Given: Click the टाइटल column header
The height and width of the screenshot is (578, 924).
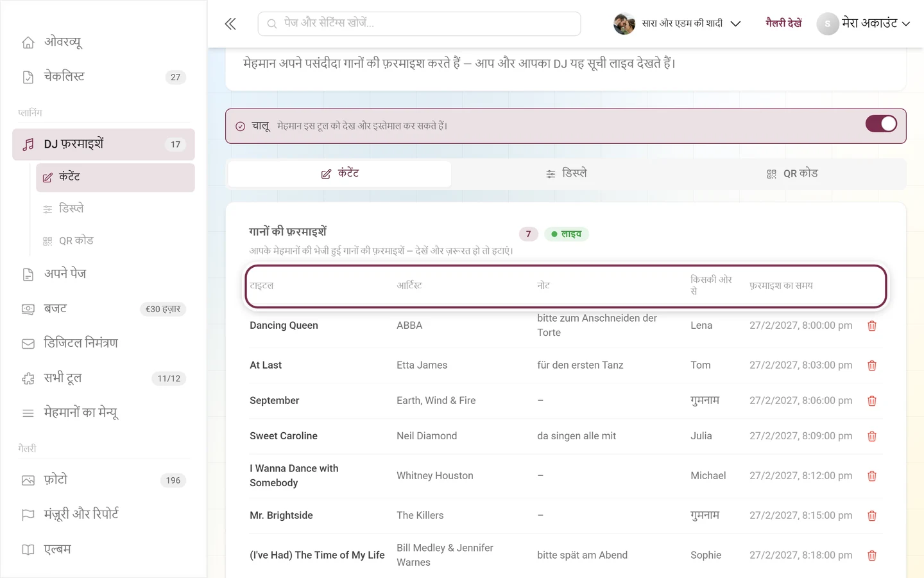Looking at the screenshot, I should (x=262, y=286).
